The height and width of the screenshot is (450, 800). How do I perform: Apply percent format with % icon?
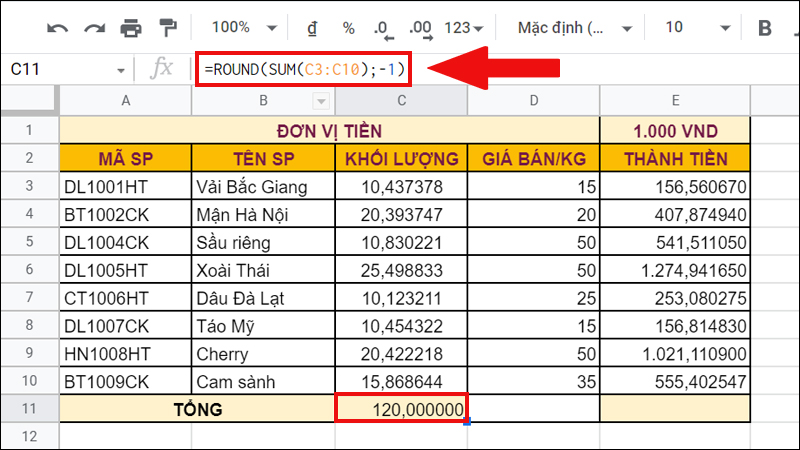tap(348, 27)
